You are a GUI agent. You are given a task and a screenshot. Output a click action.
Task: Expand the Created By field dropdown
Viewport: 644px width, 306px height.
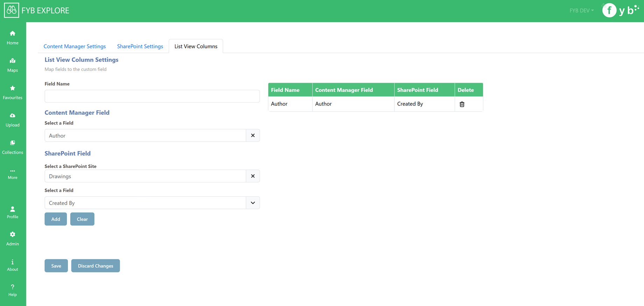tap(253, 203)
